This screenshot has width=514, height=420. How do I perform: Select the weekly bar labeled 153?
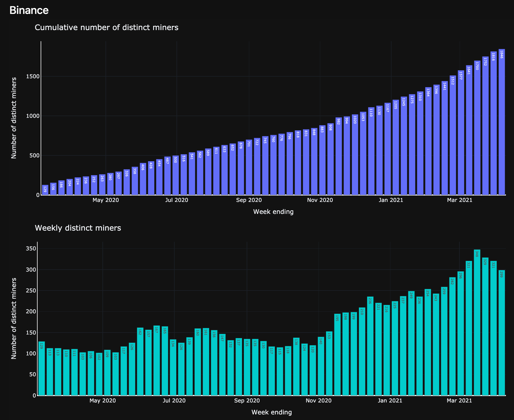tap(329, 363)
